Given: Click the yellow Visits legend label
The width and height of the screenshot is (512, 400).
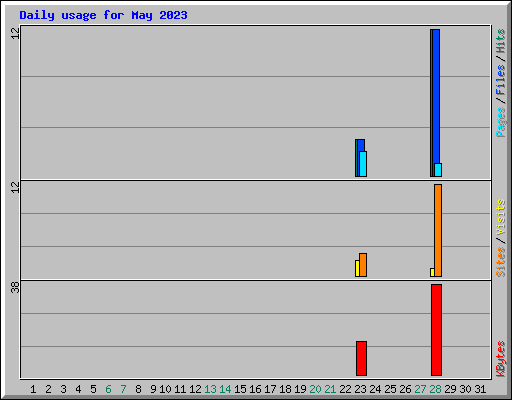Looking at the screenshot, I should coord(500,217).
